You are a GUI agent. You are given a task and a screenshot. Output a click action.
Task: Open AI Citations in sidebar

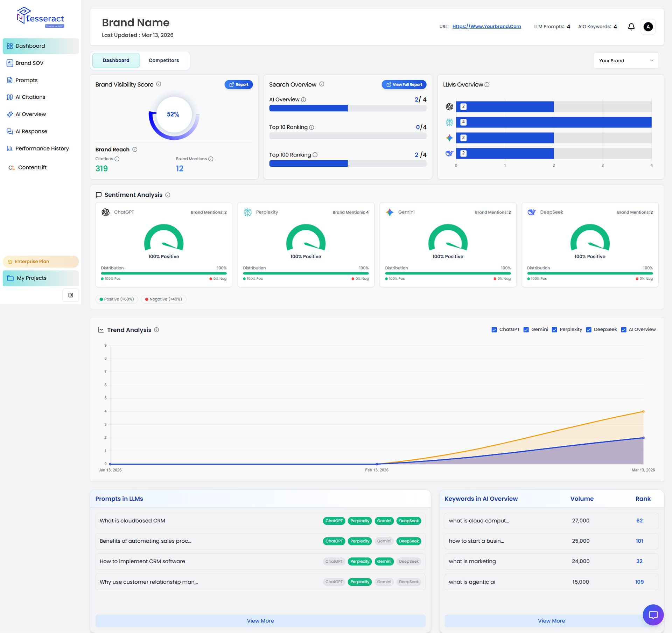coord(30,97)
